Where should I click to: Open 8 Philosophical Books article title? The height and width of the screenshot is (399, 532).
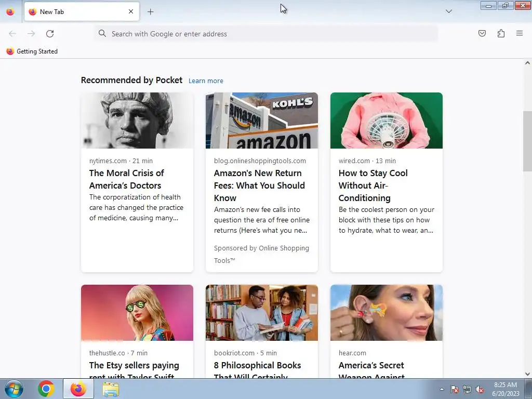(257, 369)
